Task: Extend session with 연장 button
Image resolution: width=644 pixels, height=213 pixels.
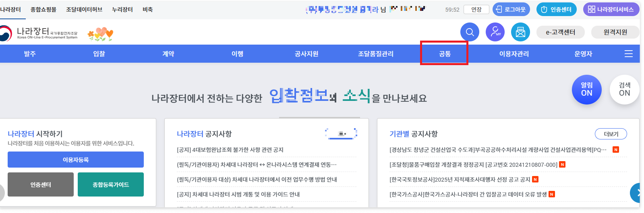Action: point(476,10)
